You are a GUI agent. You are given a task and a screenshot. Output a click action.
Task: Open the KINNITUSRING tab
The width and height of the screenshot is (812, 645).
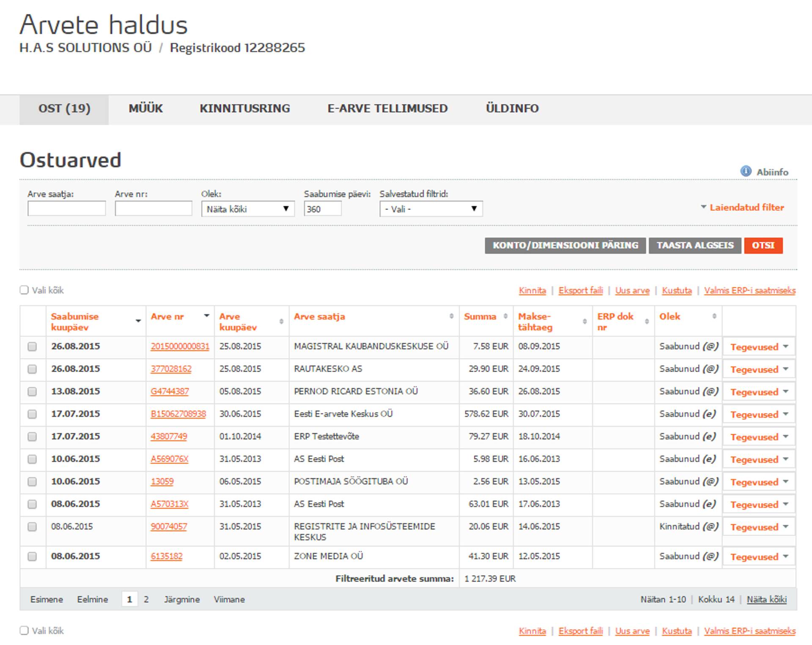click(244, 109)
